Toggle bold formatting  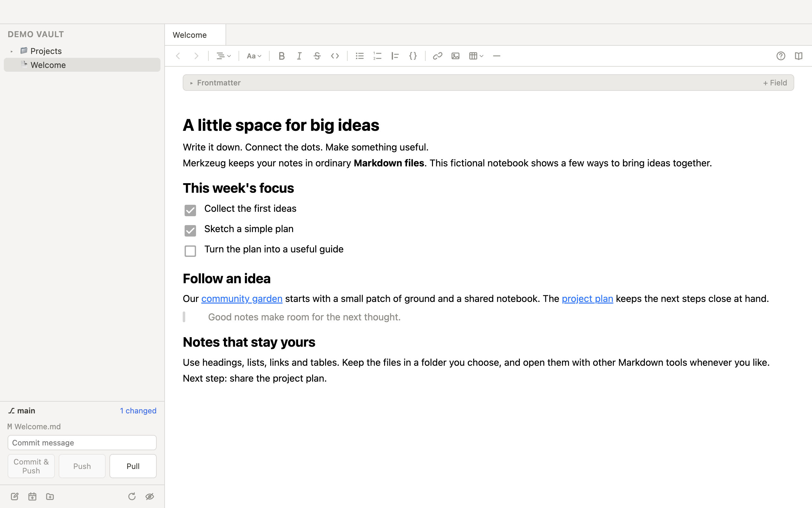[x=282, y=56]
